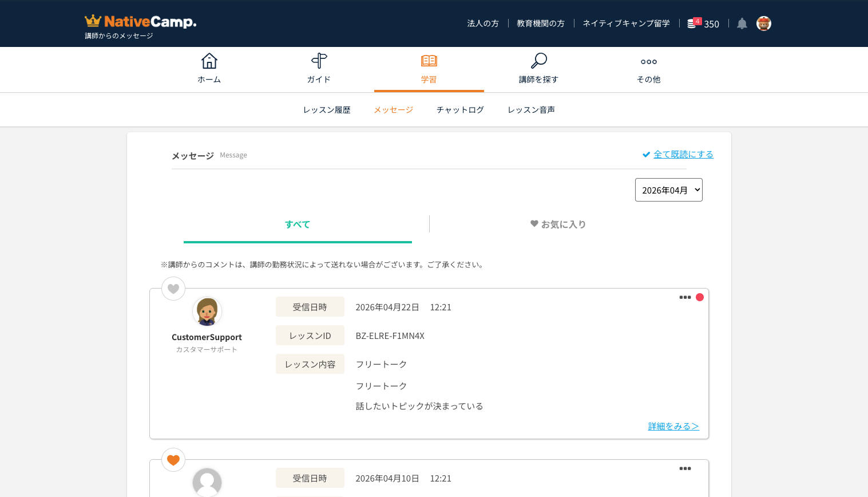The width and height of the screenshot is (868, 497).
Task: Expand the 2026年04月 month dropdown
Action: 669,190
